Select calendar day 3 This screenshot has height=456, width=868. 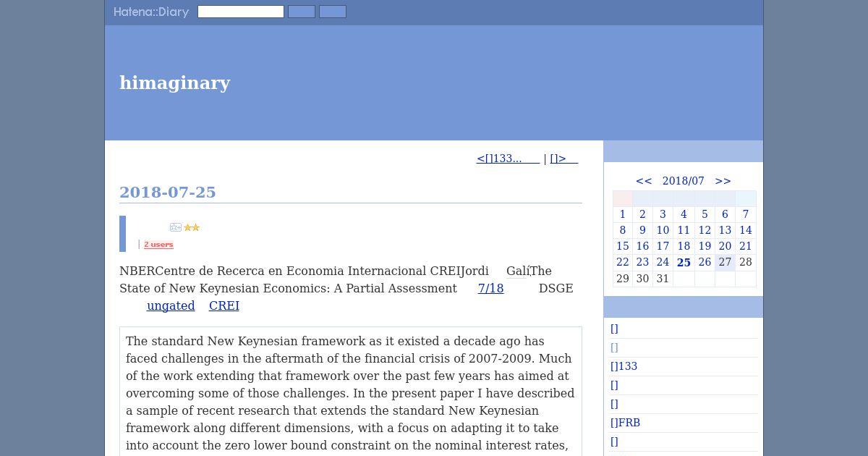[x=663, y=214]
